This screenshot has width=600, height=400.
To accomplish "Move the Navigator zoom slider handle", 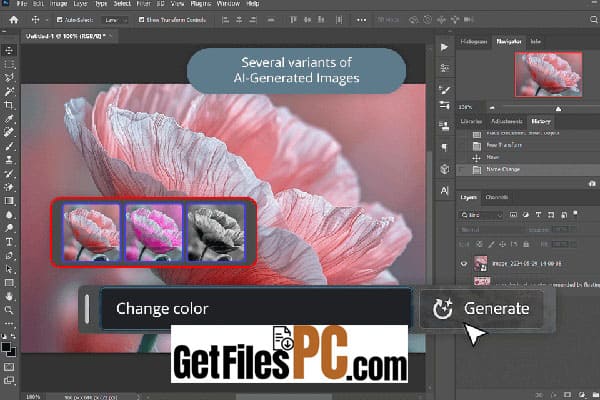I will click(558, 109).
